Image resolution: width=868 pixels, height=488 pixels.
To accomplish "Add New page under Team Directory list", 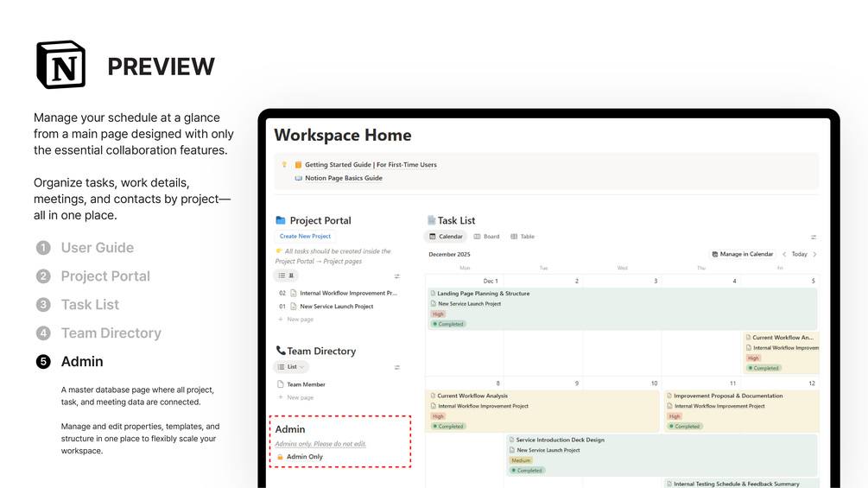I will 295,397.
